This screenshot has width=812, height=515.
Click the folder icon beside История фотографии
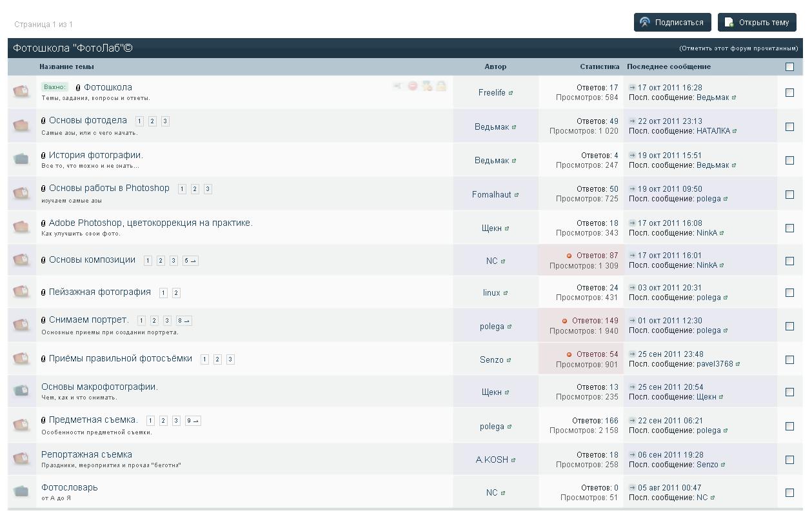pyautogui.click(x=21, y=159)
